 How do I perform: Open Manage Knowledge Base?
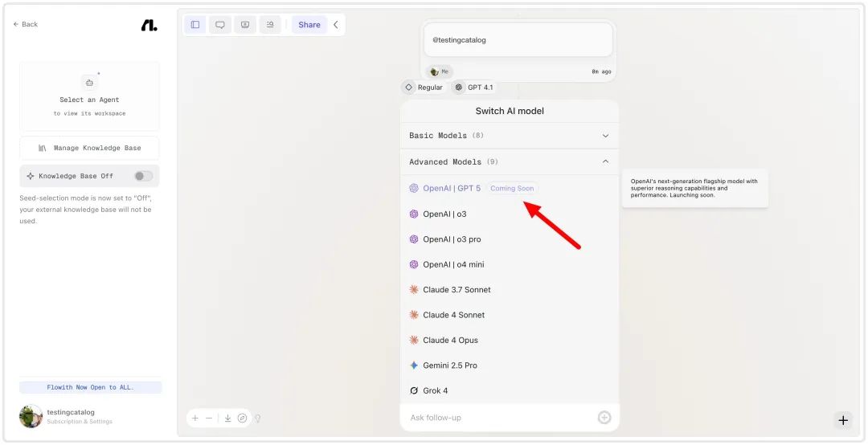90,149
